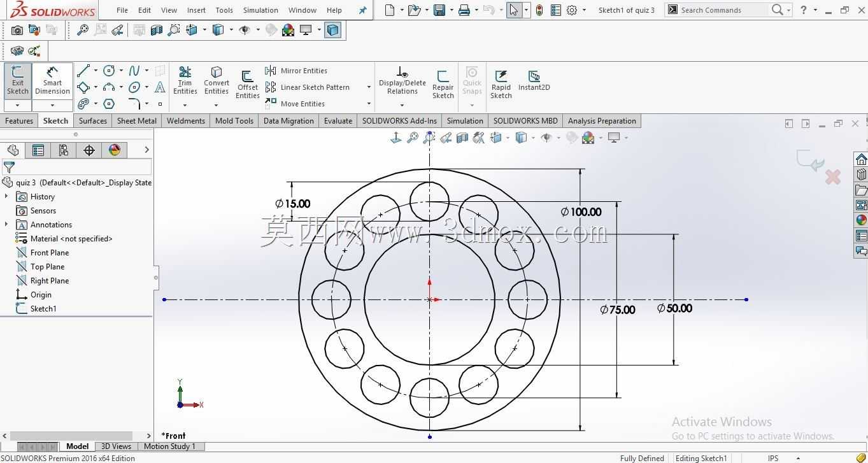
Task: Open the Move Entities dropdown arrow
Action: coord(369,104)
